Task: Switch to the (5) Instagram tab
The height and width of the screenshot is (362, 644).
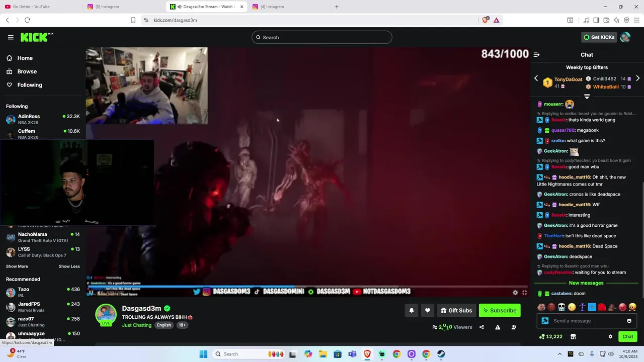Action: pyautogui.click(x=124, y=7)
